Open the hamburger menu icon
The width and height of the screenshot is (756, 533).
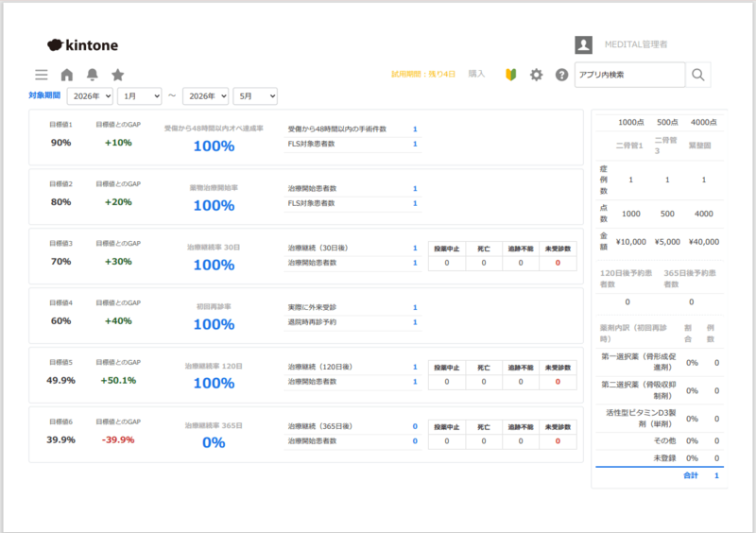coord(42,75)
